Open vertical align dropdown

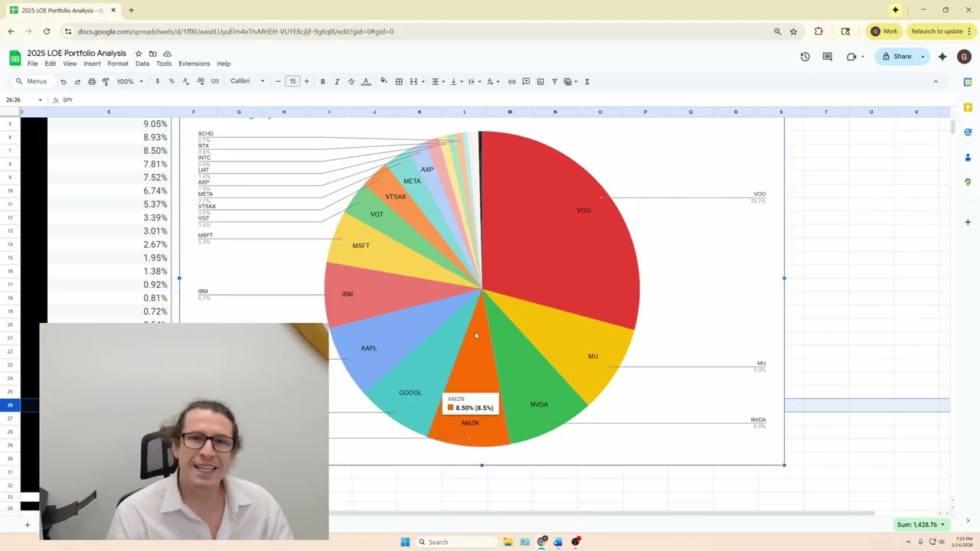coord(455,81)
